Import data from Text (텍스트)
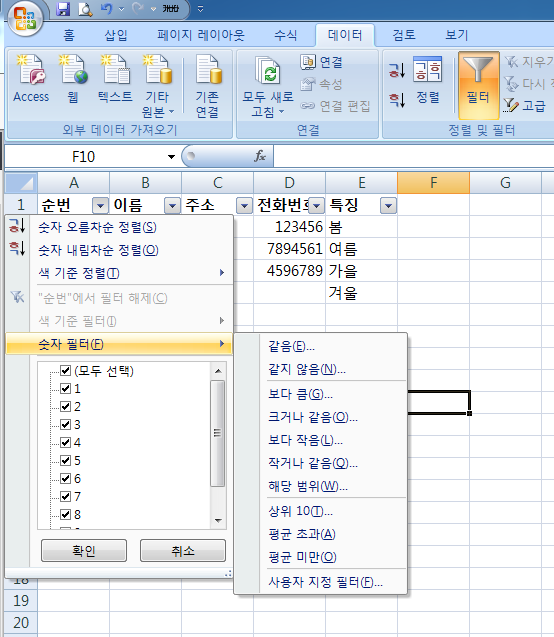The height and width of the screenshot is (637, 554). coord(115,80)
